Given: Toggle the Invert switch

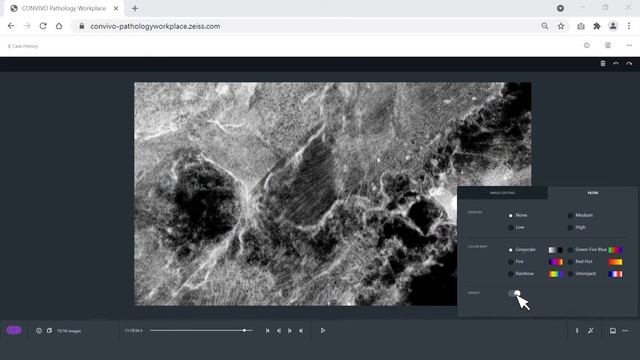Looking at the screenshot, I should point(514,293).
